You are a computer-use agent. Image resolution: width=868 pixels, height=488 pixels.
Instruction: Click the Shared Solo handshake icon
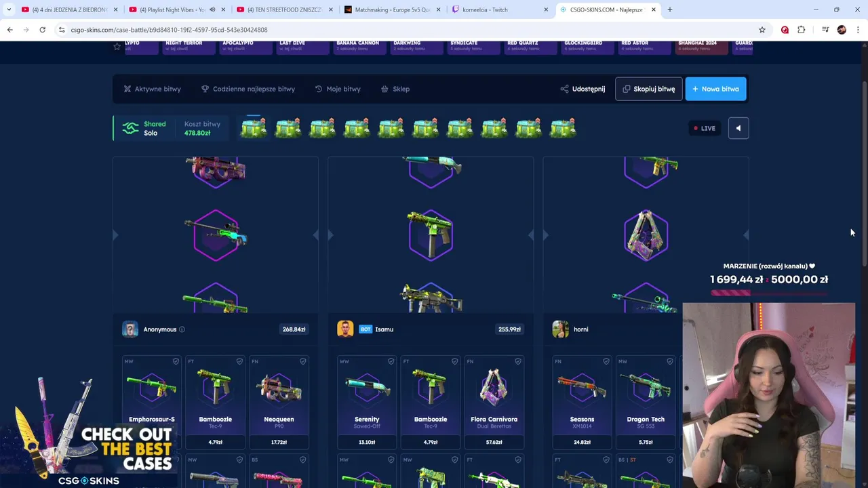coord(130,128)
